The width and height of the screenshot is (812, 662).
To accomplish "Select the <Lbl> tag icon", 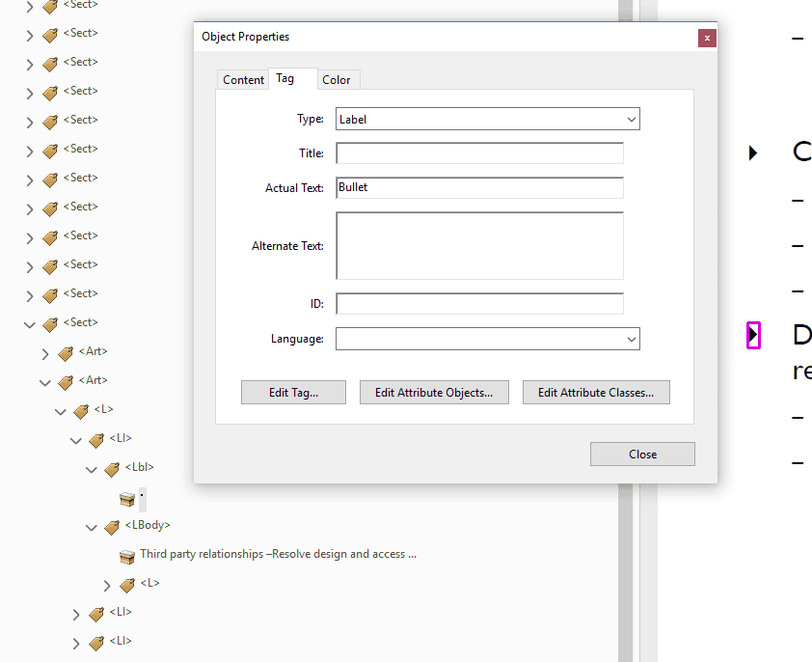I will click(113, 468).
